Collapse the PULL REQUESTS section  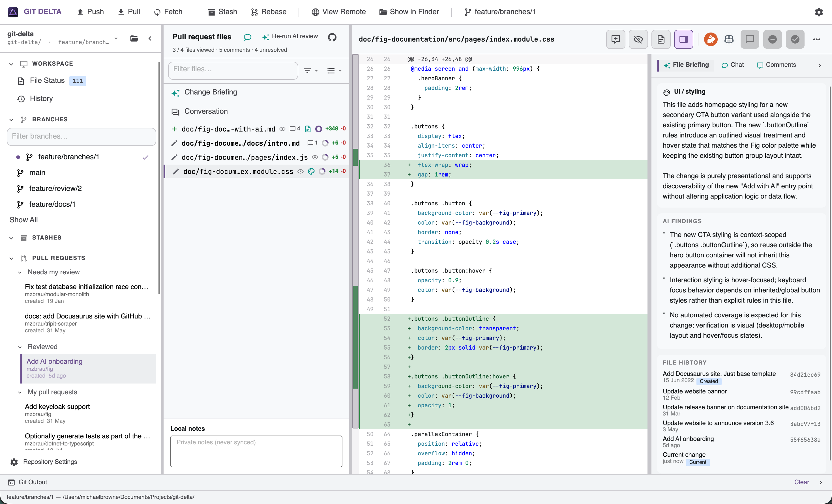(x=12, y=258)
